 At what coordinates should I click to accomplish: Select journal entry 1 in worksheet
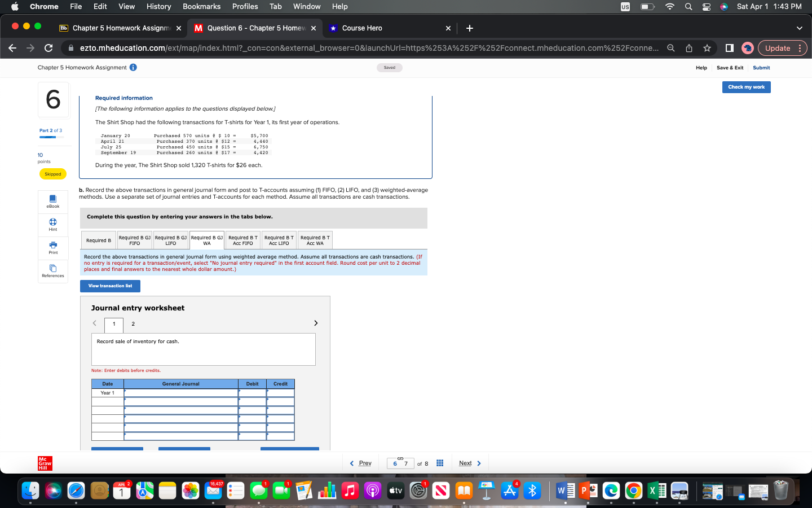tap(114, 325)
